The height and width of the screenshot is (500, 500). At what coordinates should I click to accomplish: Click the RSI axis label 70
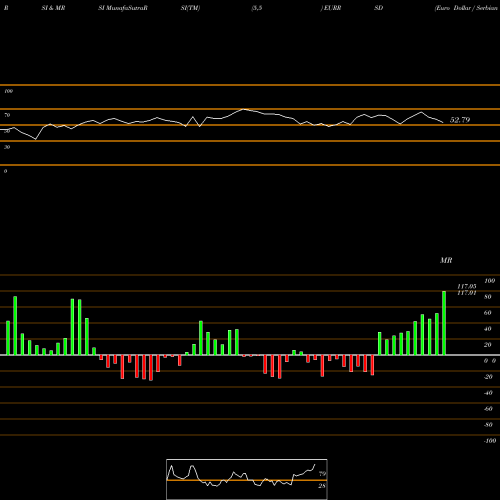pyautogui.click(x=7, y=115)
